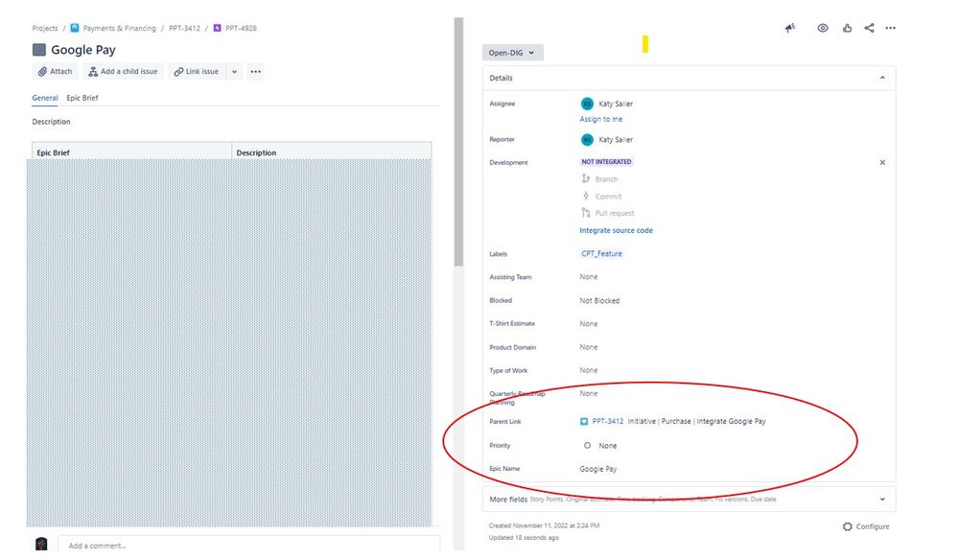Click the Attach button
The width and height of the screenshot is (958, 560).
click(x=55, y=72)
